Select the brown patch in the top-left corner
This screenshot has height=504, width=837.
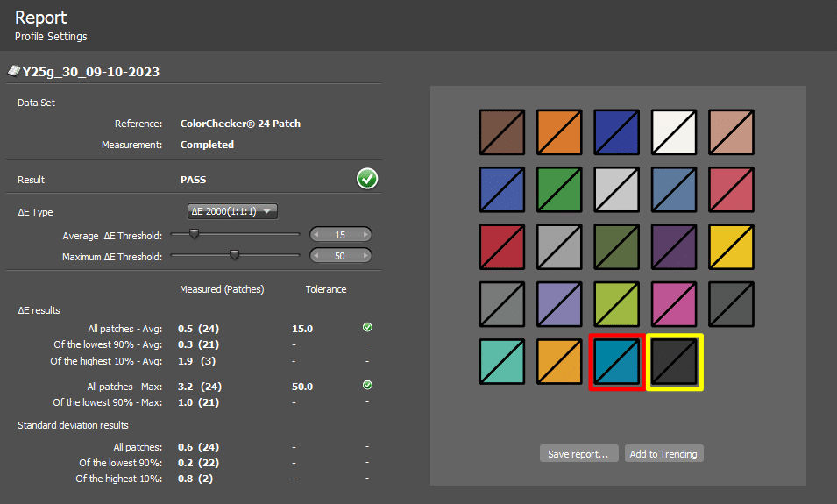(x=502, y=131)
